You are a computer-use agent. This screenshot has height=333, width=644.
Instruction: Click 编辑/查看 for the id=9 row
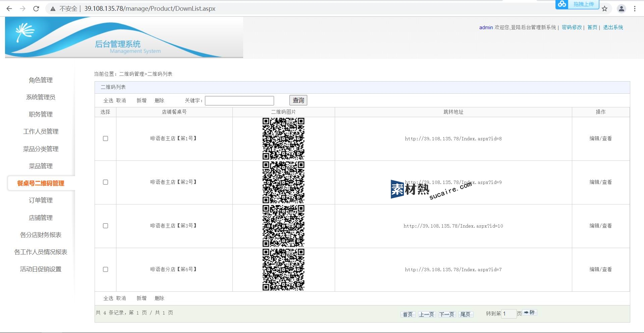pyautogui.click(x=600, y=182)
